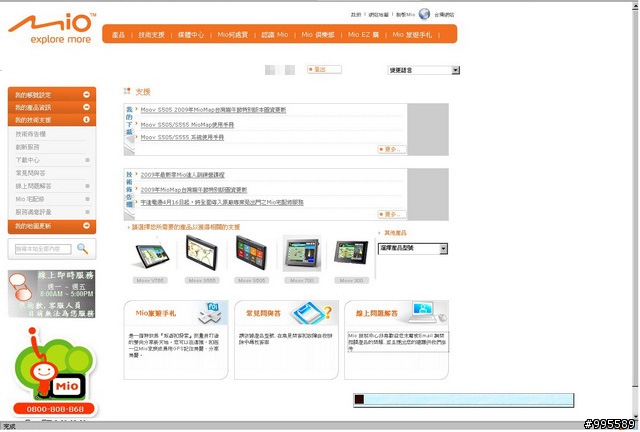Click the small square marker beside 服務滿意評量
Viewport: 640px width, 432px height.
[87, 212]
